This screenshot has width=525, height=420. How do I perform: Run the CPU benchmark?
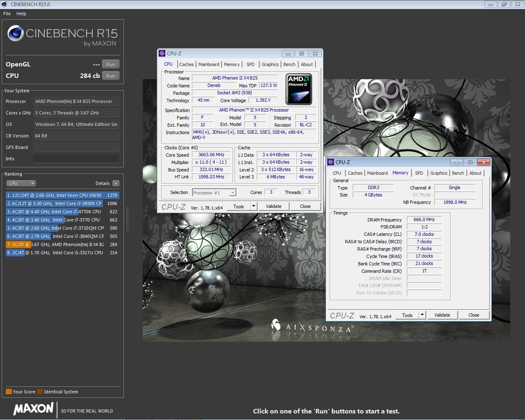tap(111, 76)
